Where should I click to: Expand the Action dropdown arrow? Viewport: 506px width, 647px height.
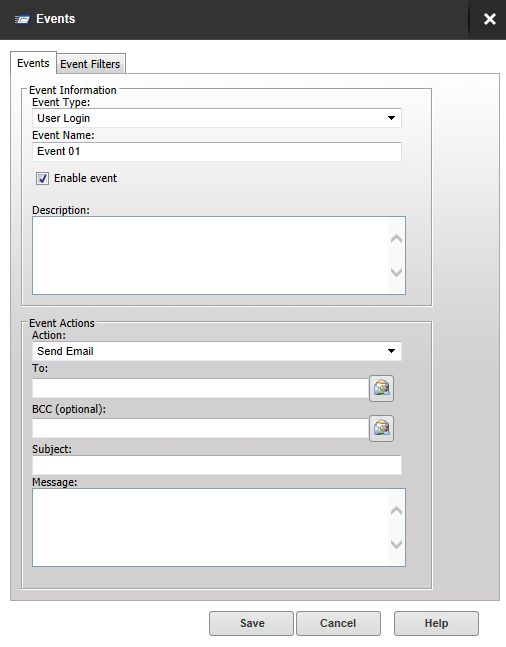(391, 351)
